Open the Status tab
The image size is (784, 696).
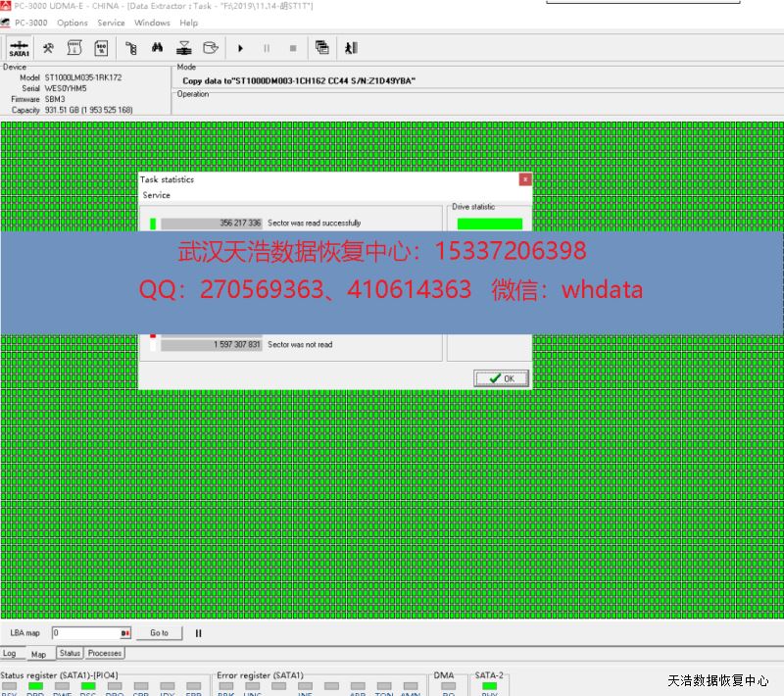[70, 653]
